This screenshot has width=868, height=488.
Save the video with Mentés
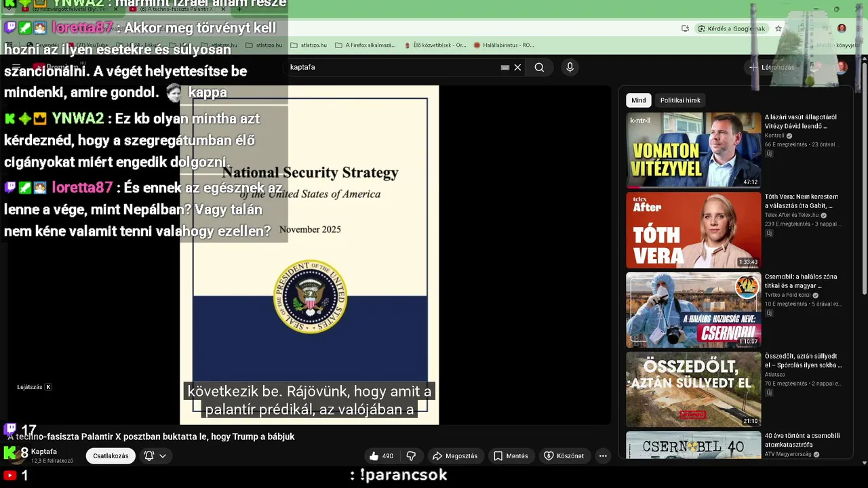(x=511, y=456)
